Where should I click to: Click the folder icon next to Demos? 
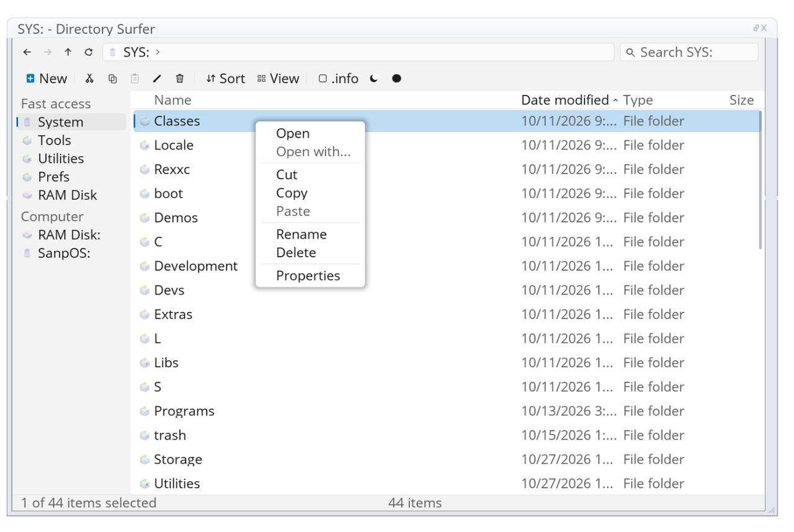(x=145, y=218)
